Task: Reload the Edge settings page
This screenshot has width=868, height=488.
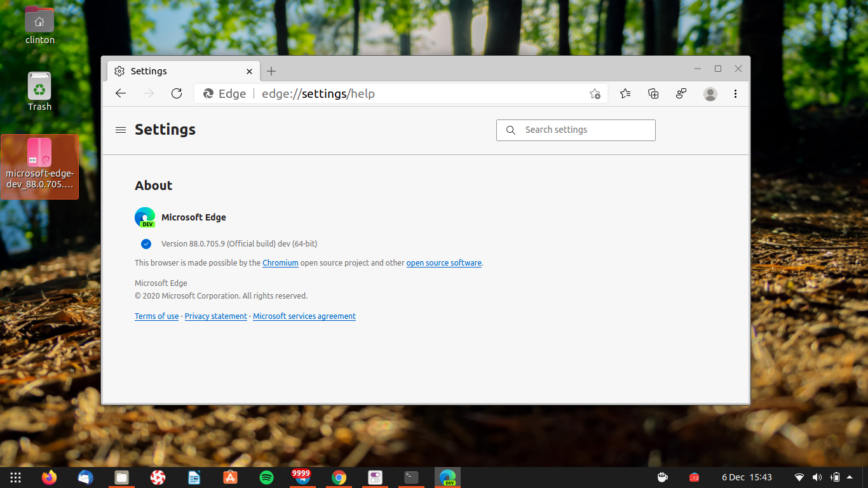Action: [177, 93]
